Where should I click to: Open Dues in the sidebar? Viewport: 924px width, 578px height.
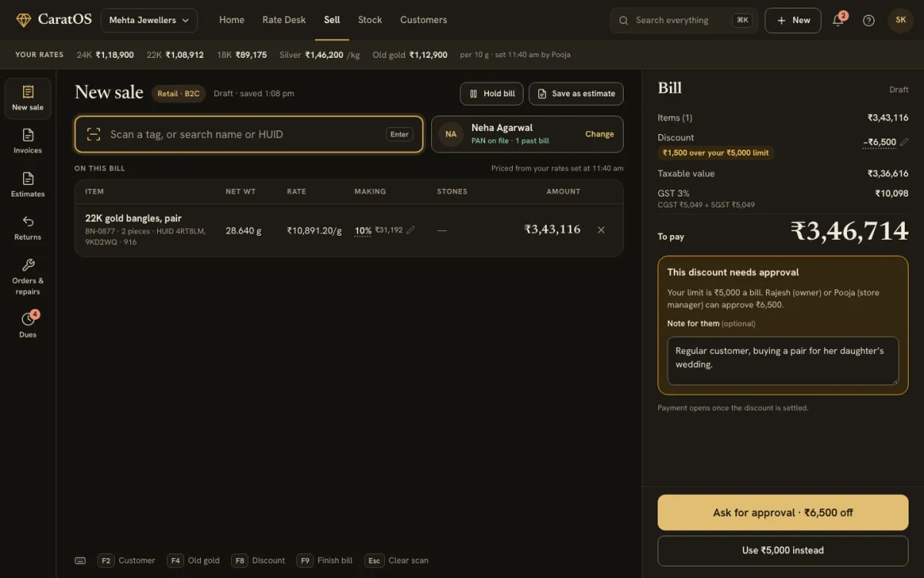pyautogui.click(x=28, y=325)
